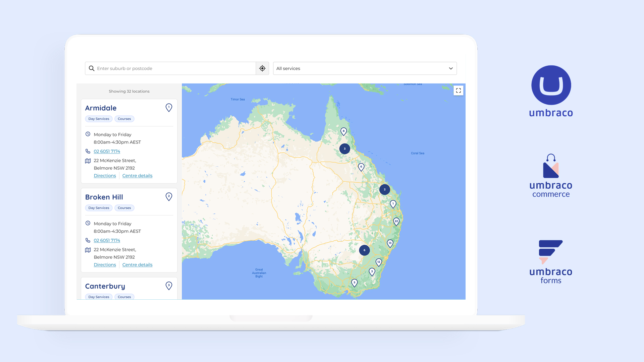Click map pin numbered 1
Screen dimensions: 644x362
(393, 204)
